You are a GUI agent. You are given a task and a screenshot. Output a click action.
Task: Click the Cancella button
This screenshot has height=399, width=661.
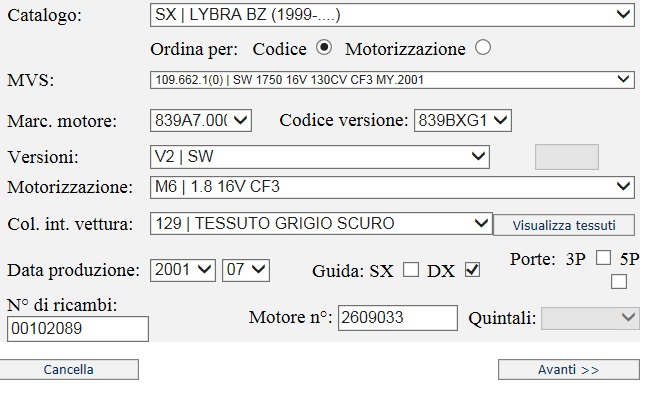69,369
